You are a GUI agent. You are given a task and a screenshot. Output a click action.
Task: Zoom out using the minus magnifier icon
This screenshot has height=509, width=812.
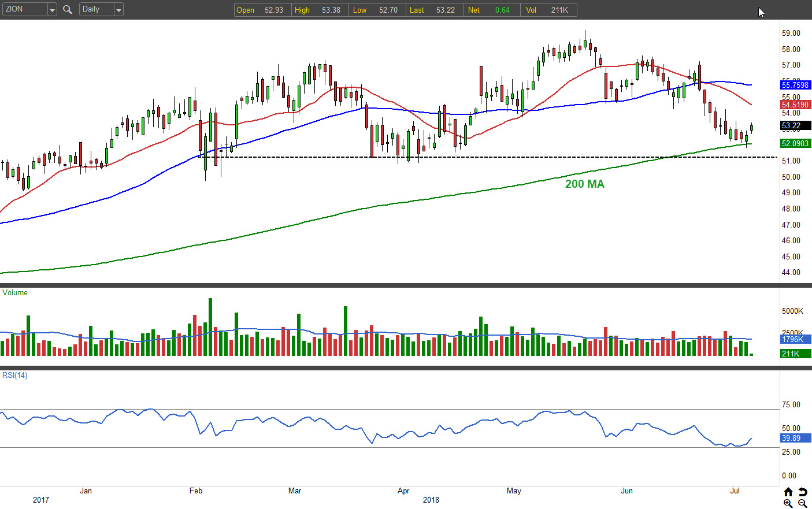tap(803, 503)
